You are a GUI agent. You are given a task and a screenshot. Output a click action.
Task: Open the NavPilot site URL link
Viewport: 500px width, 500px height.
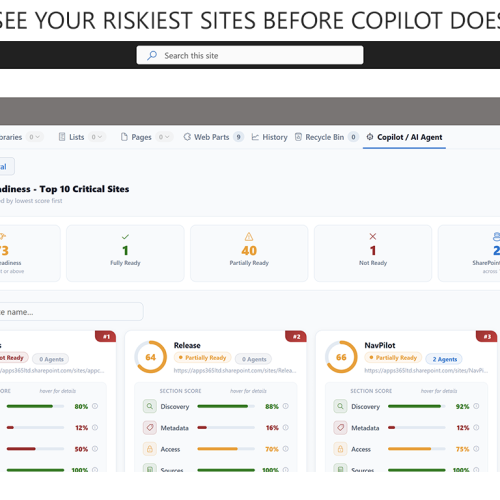(426, 370)
